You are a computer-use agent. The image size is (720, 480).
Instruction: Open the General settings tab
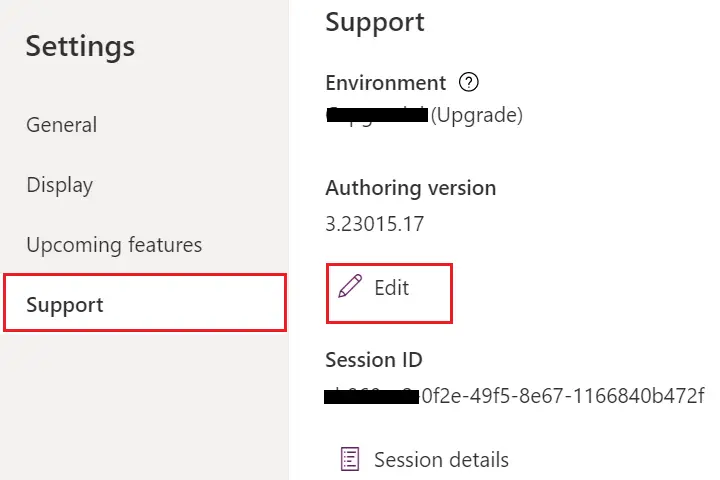(62, 124)
